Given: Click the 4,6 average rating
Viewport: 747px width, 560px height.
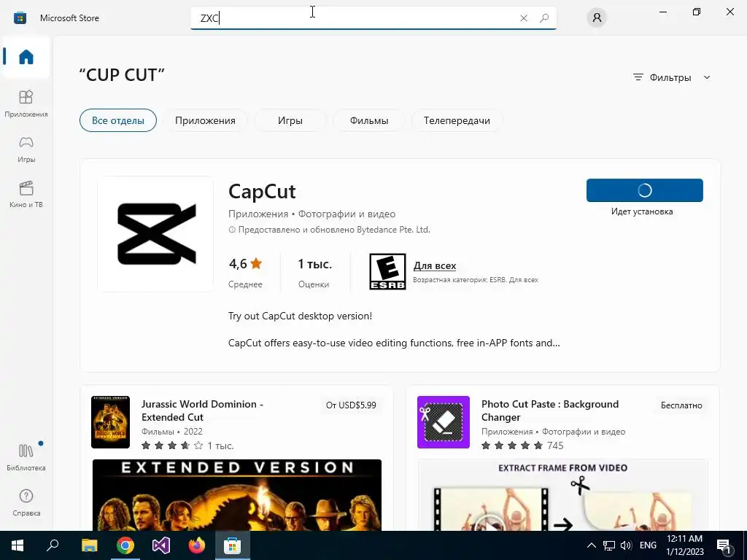Looking at the screenshot, I should pyautogui.click(x=245, y=263).
